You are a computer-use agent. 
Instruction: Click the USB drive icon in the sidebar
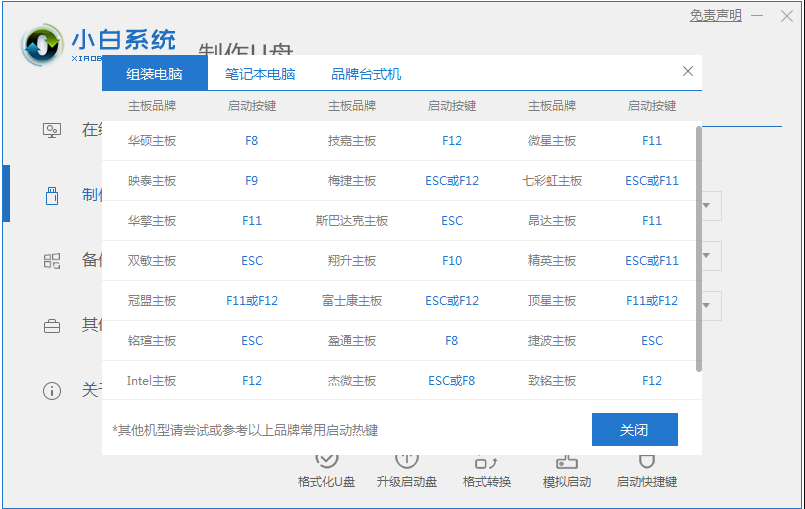[52, 194]
